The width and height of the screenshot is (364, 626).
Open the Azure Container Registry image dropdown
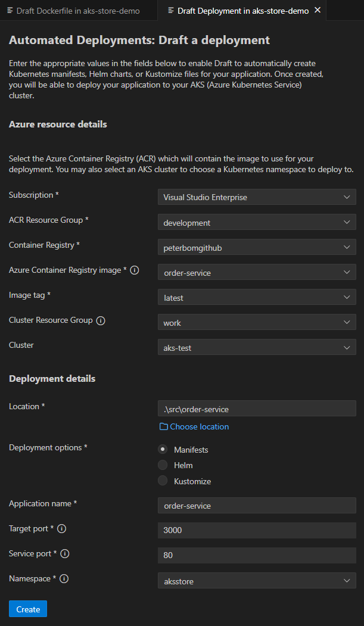[x=257, y=273]
